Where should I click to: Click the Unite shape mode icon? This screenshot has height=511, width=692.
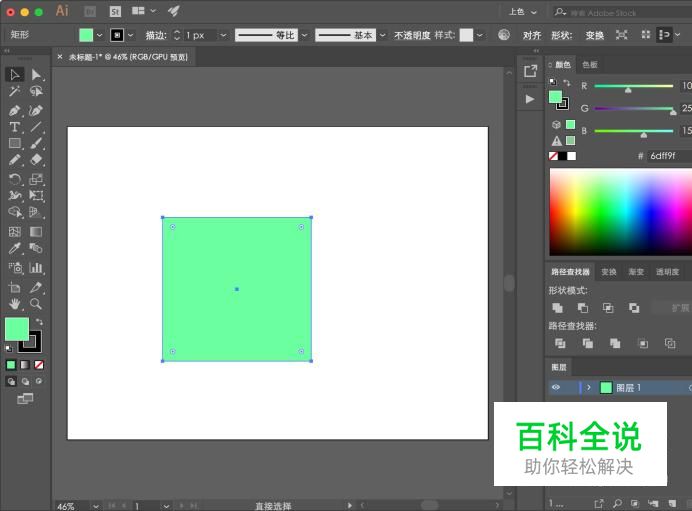[558, 308]
